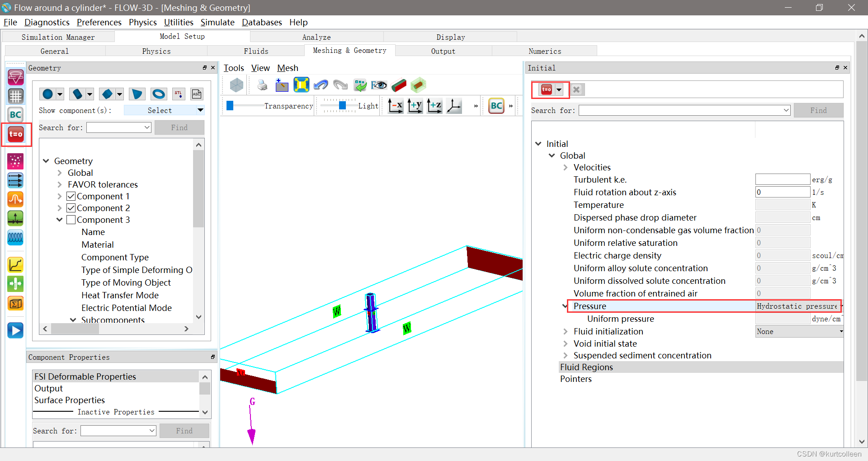Select the Initial conditions t=0 sidebar icon
Screen dimensions: 868x461
[x=15, y=134]
